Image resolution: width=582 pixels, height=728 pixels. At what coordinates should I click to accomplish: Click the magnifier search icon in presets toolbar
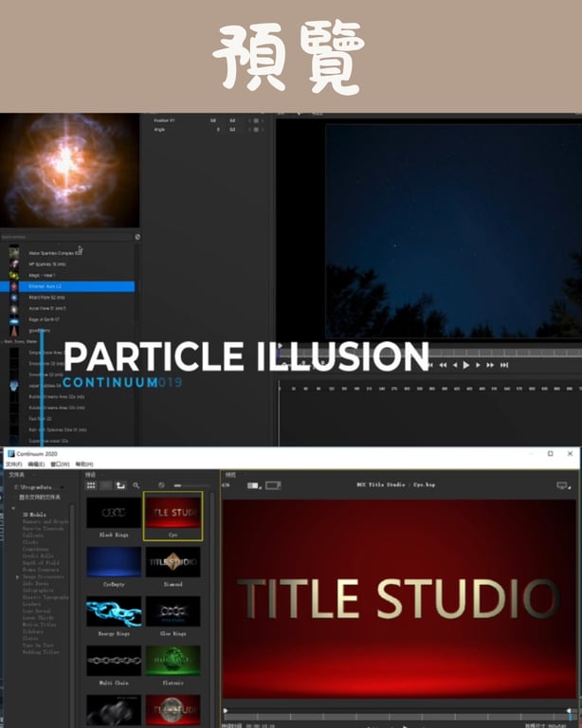pos(136,485)
